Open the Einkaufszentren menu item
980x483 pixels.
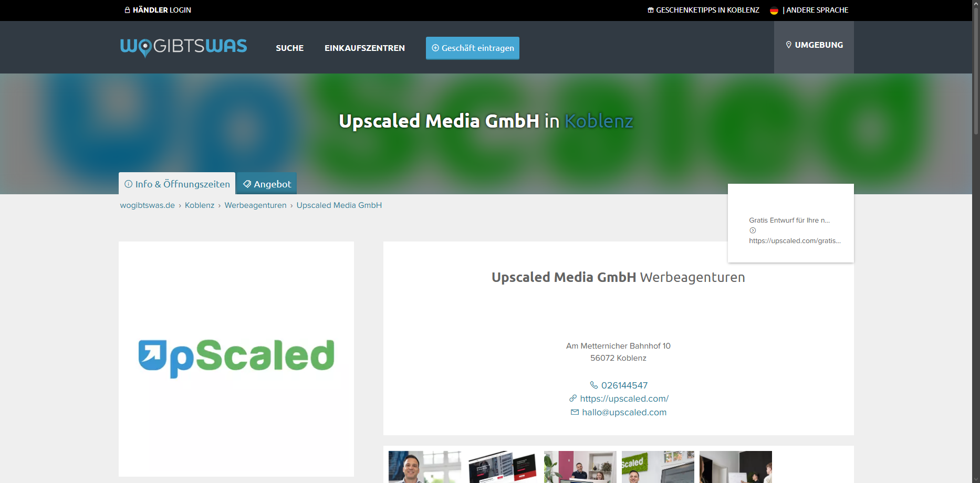tap(364, 48)
